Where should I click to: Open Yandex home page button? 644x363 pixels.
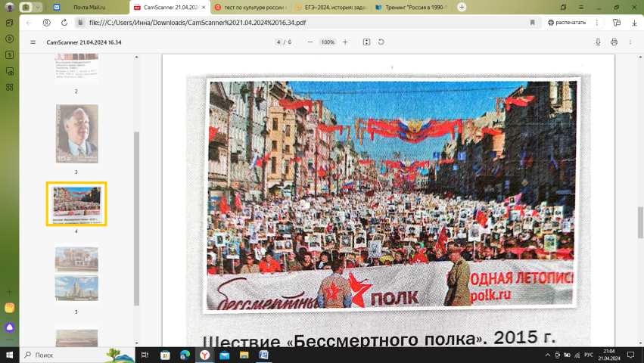pos(46,23)
